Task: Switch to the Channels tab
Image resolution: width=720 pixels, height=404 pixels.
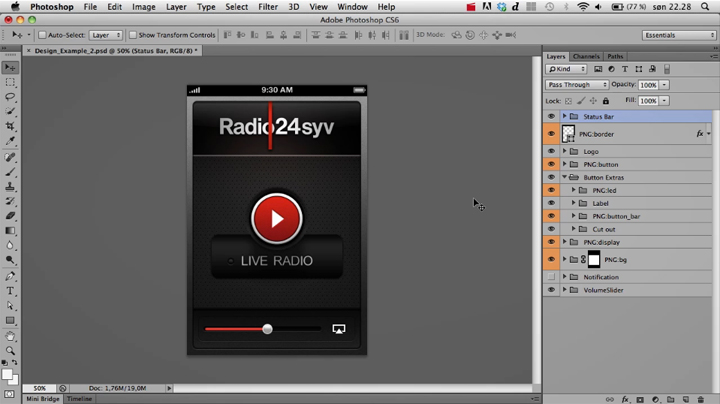Action: [586, 56]
